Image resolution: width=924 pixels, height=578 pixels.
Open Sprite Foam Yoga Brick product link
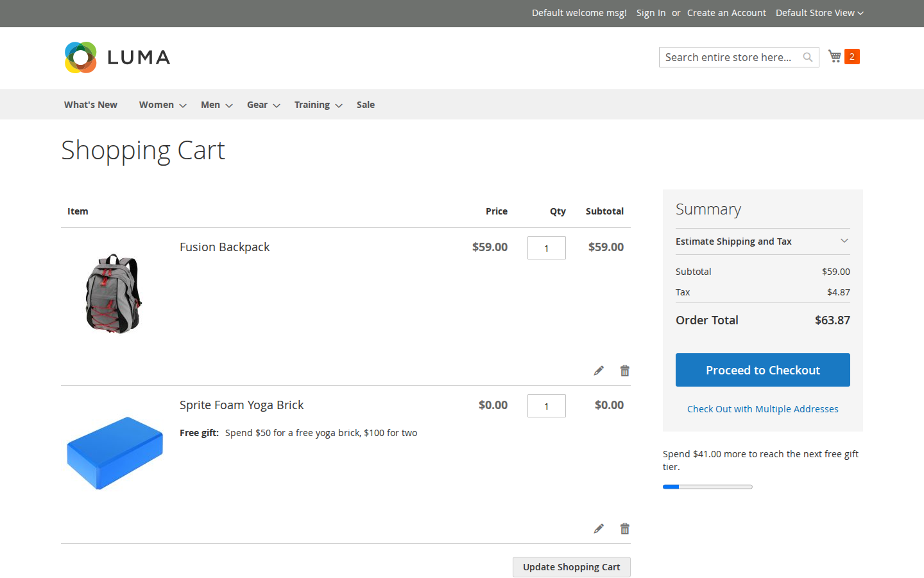[241, 405]
